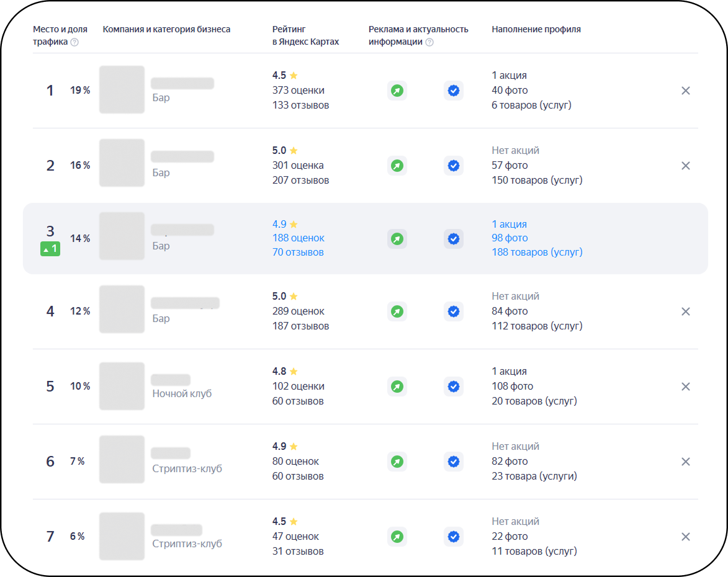
Task: Open help icon next to 'информации' header
Action: pyautogui.click(x=429, y=42)
